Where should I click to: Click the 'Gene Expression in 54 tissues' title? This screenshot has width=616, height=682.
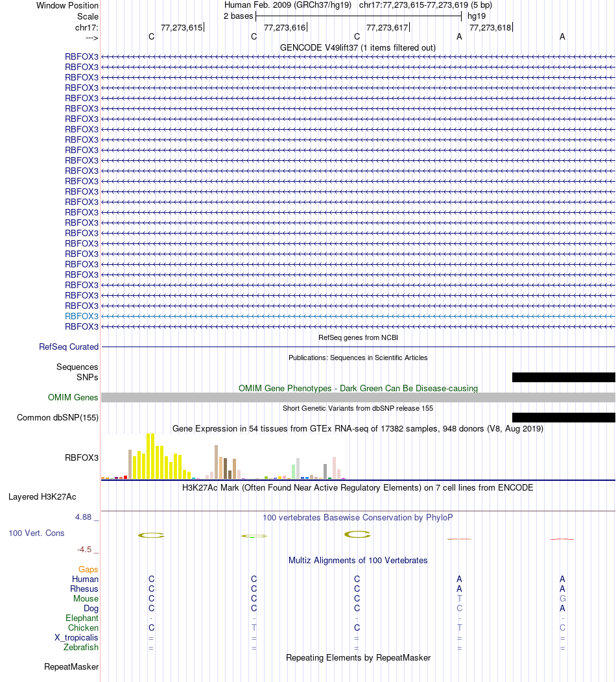[x=358, y=428]
